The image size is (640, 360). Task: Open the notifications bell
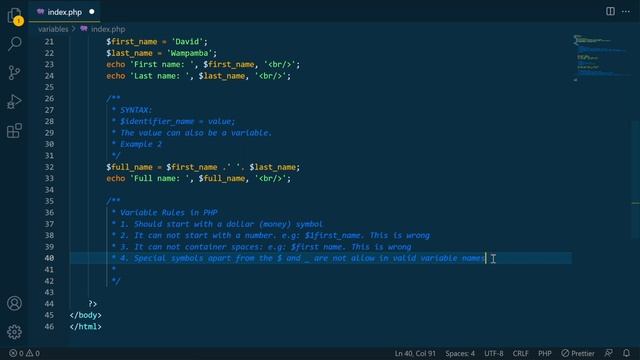coord(627,353)
